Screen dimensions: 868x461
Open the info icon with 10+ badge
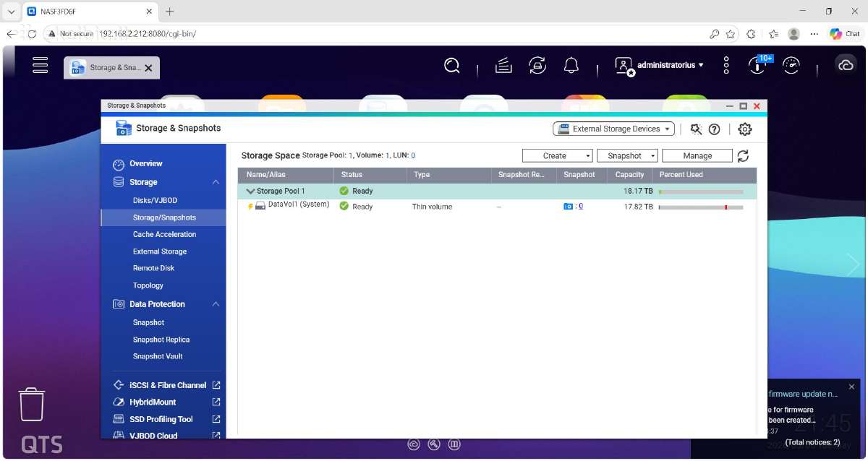(x=757, y=66)
